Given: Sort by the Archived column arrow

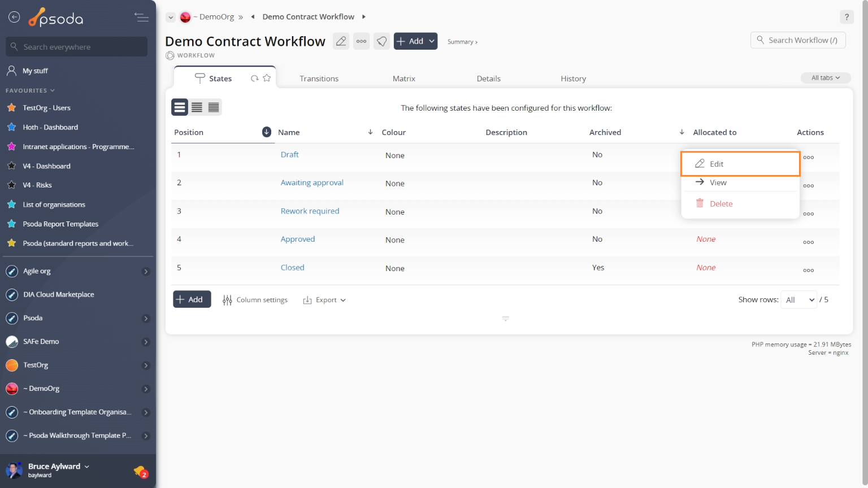Looking at the screenshot, I should point(682,132).
